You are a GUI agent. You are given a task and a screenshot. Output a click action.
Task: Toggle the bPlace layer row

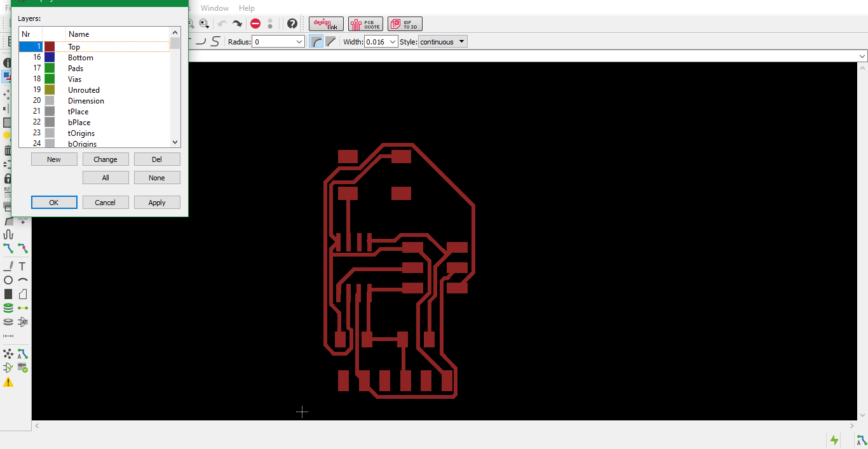click(94, 123)
